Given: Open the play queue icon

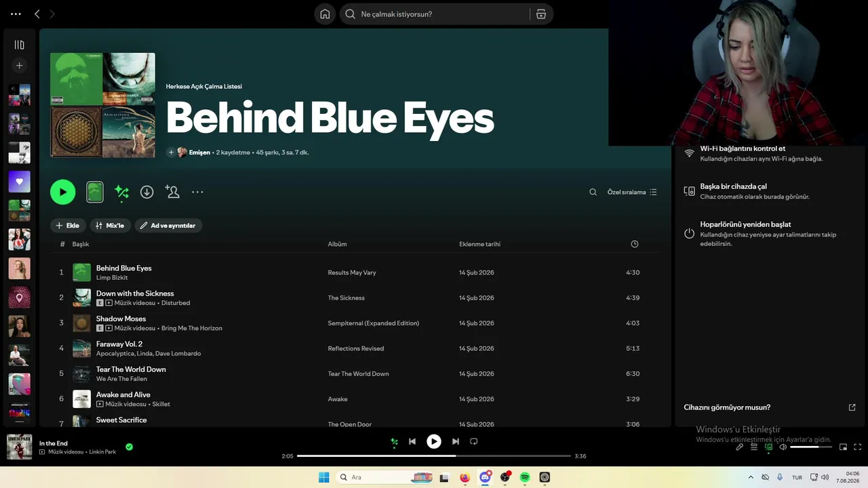Looking at the screenshot, I should 754,447.
